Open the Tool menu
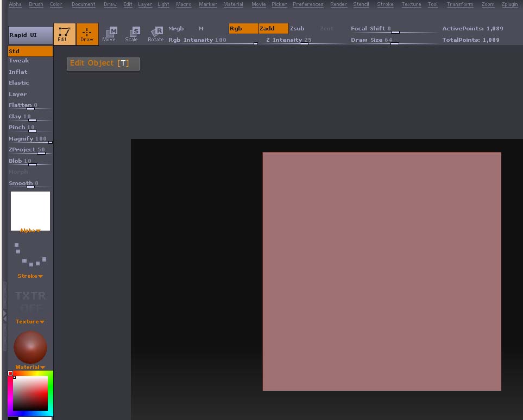523x420 pixels. [x=433, y=4]
